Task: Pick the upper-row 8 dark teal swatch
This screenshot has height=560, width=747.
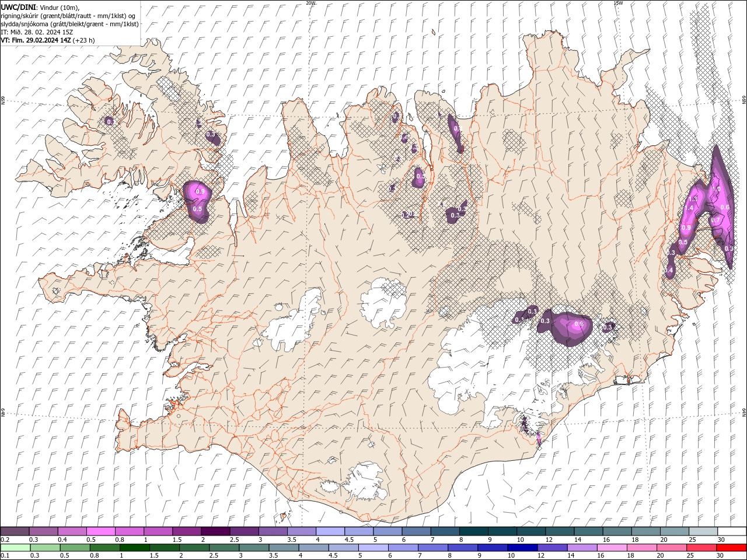Action: (474, 531)
